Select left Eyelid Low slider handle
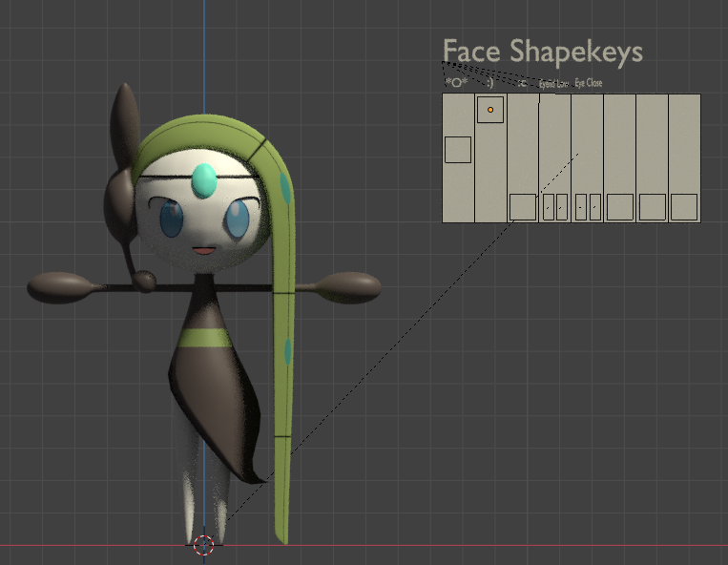The height and width of the screenshot is (565, 728). (x=549, y=207)
